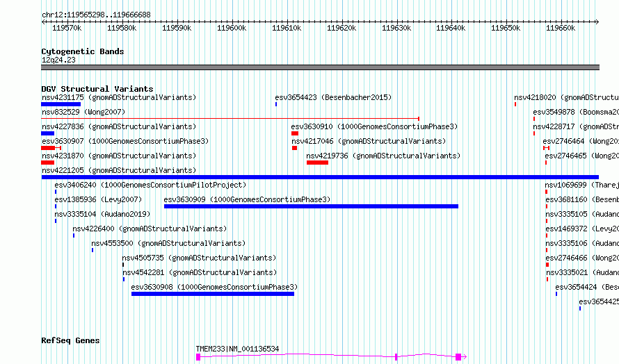Click the Cytogenetic Bands track title

(x=83, y=51)
